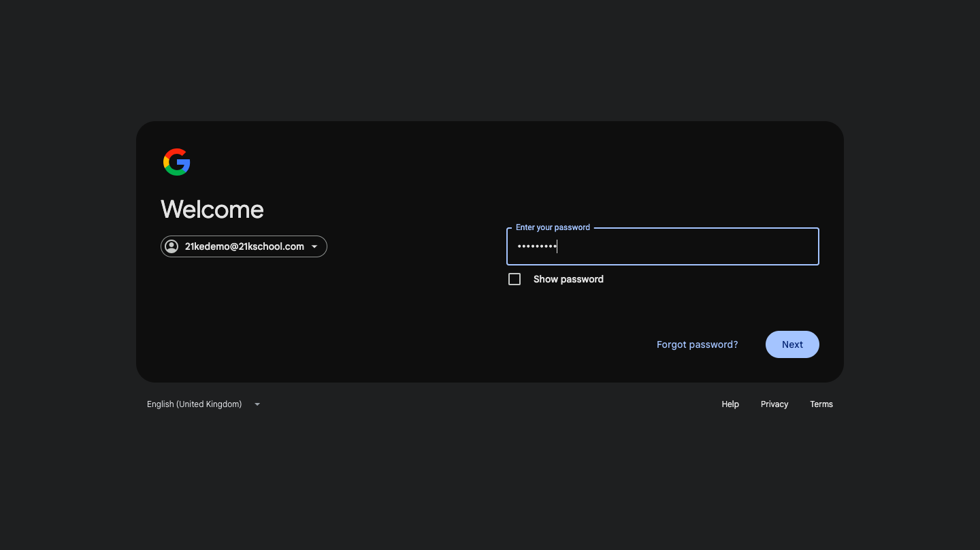The image size is (980, 550).
Task: Open the Help link in the footer
Action: tap(730, 404)
